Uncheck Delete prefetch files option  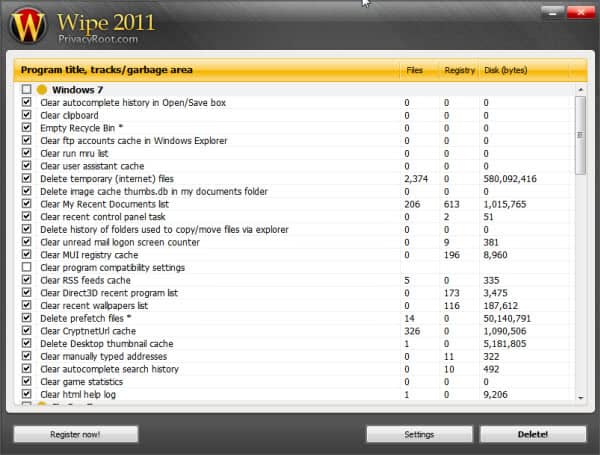[26, 318]
